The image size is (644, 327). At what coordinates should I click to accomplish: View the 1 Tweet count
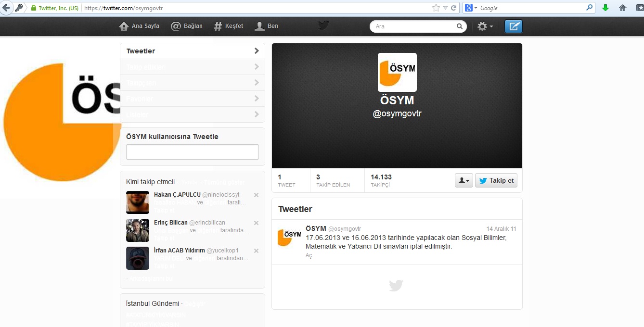(x=287, y=180)
